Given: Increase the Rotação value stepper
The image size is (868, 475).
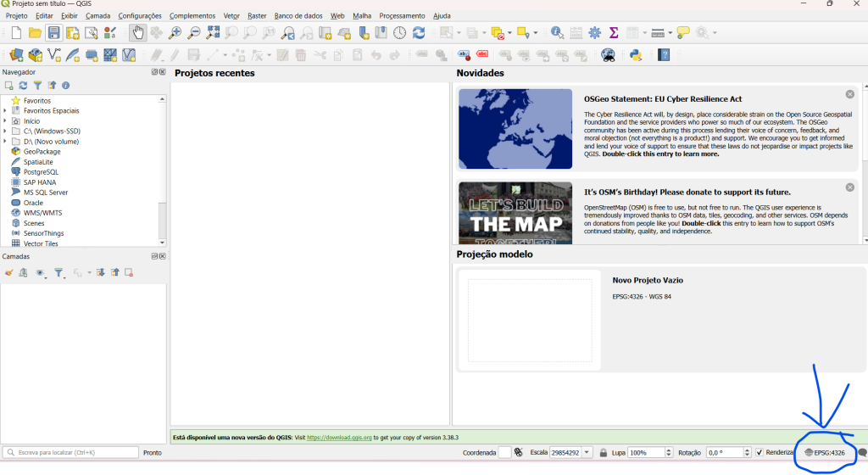Looking at the screenshot, I should point(748,450).
